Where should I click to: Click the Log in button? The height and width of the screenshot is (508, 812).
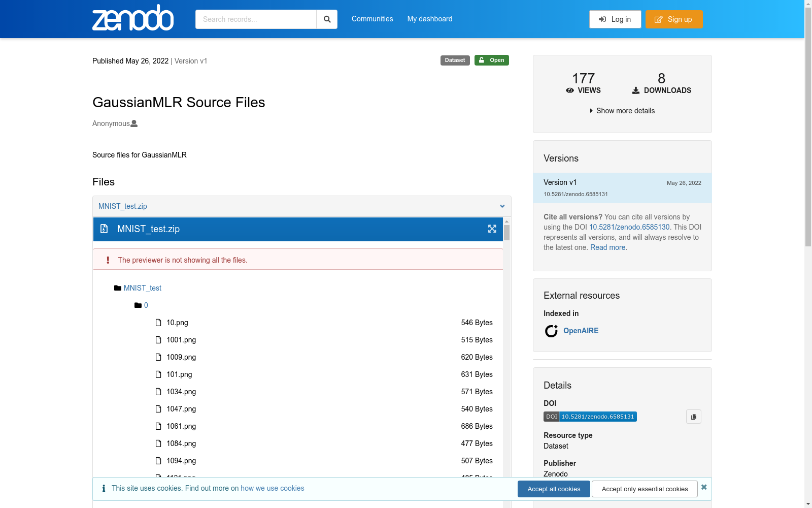point(615,19)
